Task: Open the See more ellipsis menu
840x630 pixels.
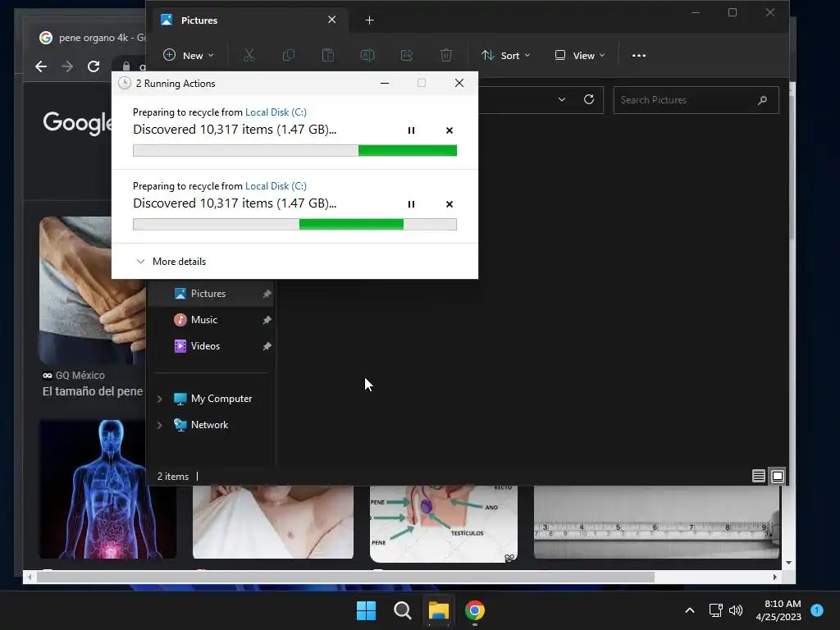Action: click(x=638, y=55)
